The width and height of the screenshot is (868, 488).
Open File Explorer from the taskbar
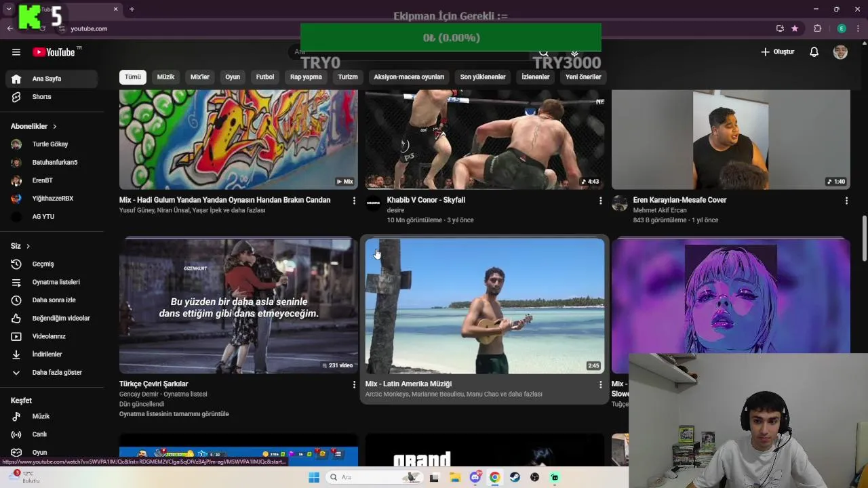coord(454,477)
